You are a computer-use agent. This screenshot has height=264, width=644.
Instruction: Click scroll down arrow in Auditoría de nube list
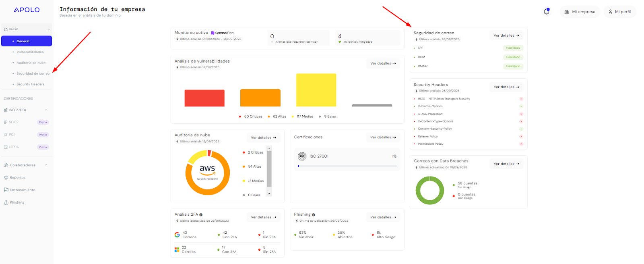click(x=269, y=194)
